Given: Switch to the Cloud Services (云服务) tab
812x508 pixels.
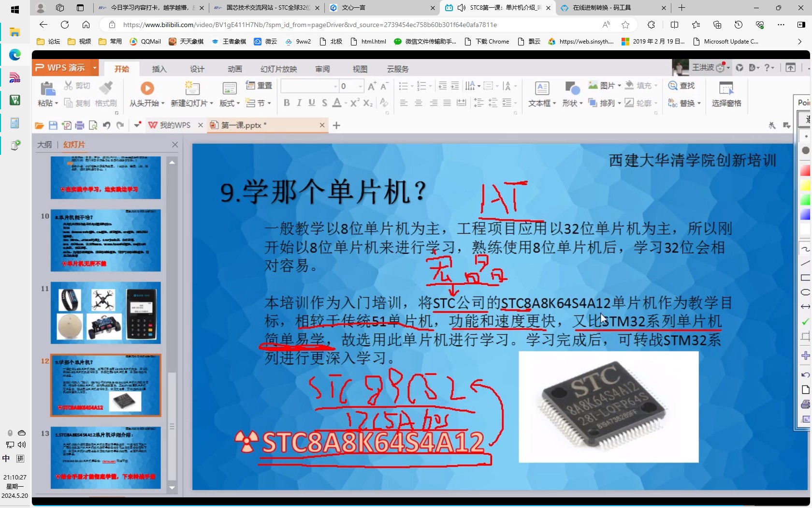Looking at the screenshot, I should (398, 69).
